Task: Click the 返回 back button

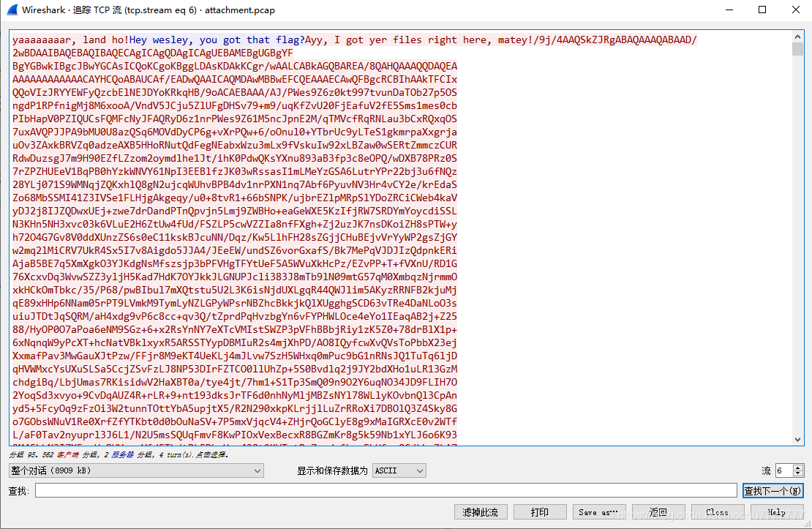Action: pyautogui.click(x=658, y=512)
